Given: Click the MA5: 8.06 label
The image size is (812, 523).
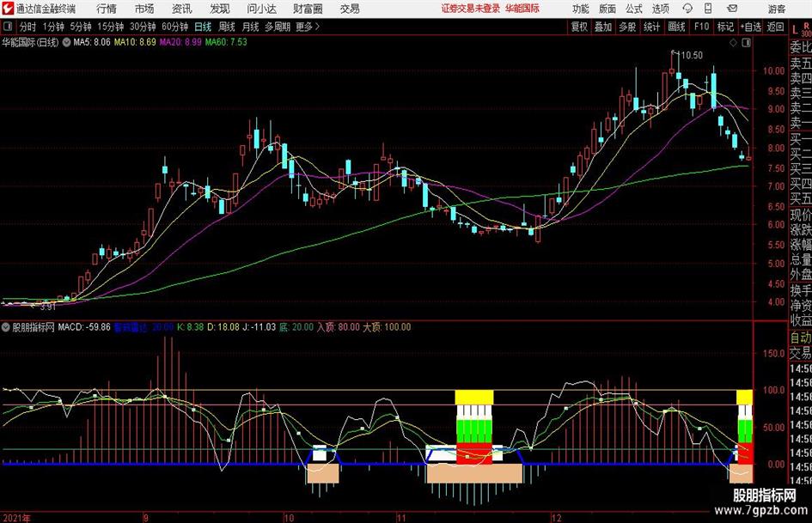Looking at the screenshot, I should (92, 42).
